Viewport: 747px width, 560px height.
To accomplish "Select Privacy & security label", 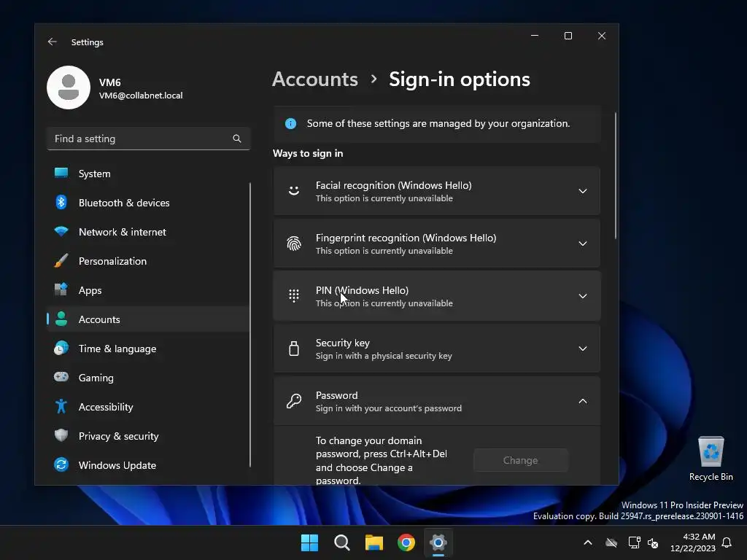I will click(x=119, y=436).
